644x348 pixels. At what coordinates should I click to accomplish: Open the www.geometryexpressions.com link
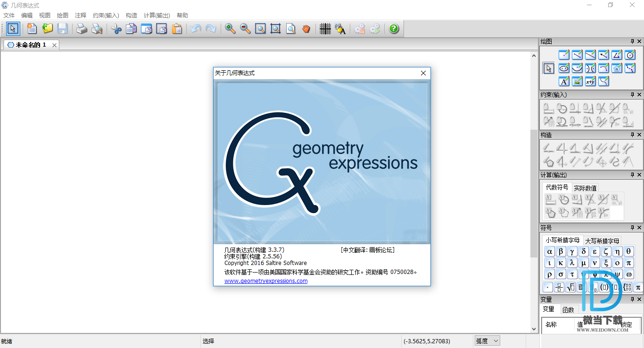(x=266, y=281)
